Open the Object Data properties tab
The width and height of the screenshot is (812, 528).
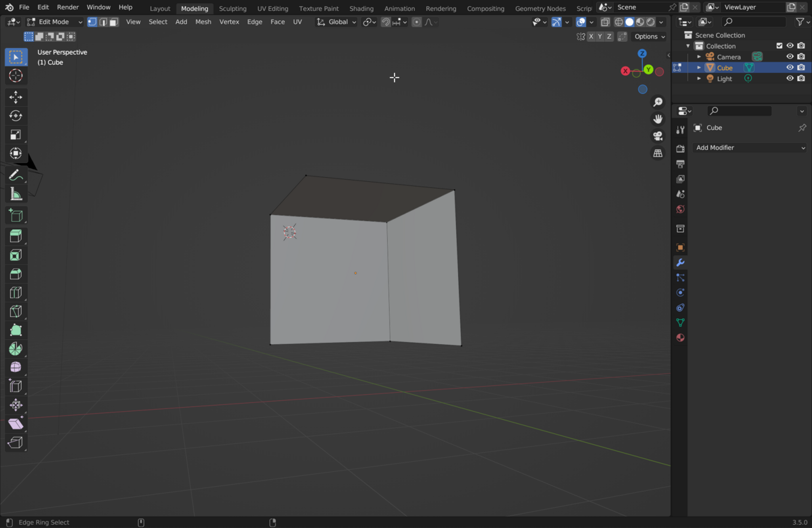click(681, 322)
